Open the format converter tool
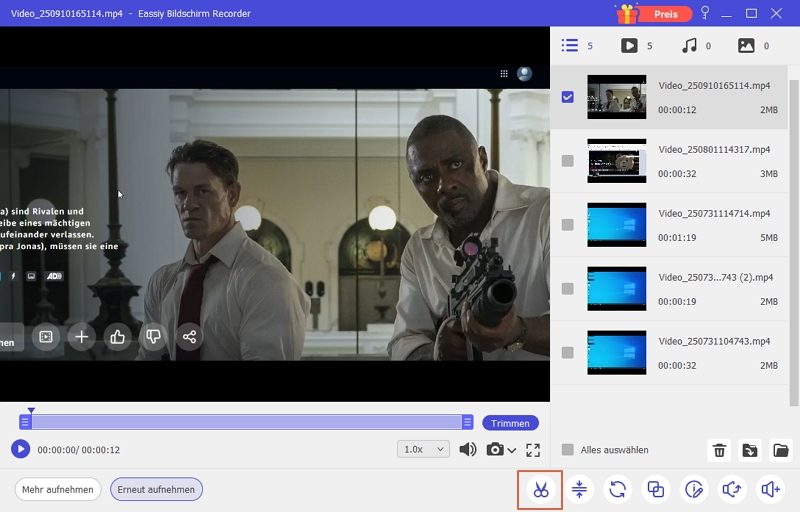The width and height of the screenshot is (800, 512). (617, 490)
